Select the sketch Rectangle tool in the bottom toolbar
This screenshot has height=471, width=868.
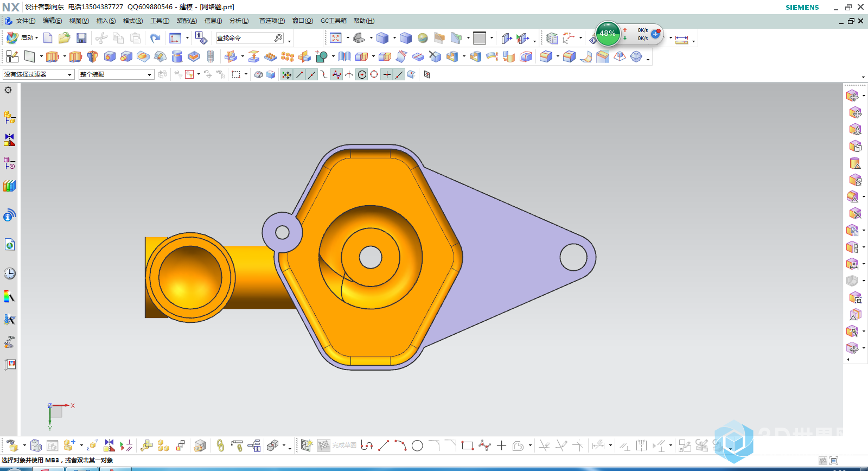[468, 445]
